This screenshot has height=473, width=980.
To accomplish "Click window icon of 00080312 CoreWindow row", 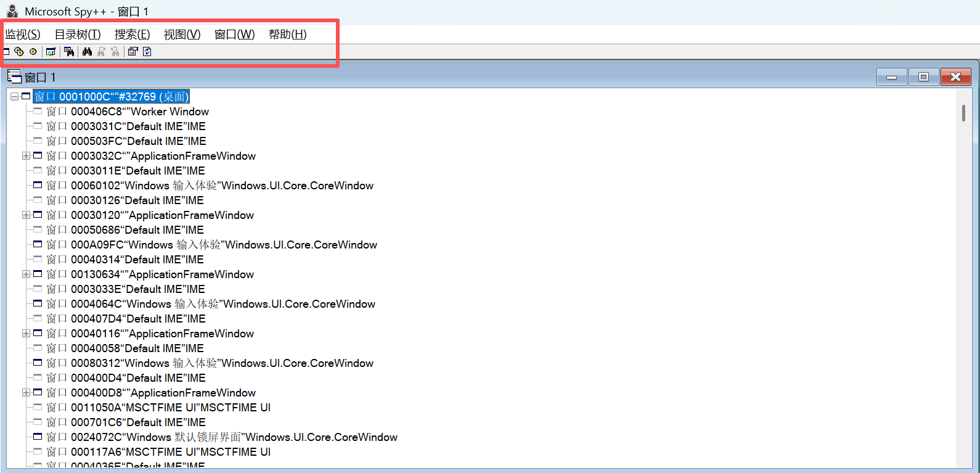I will (38, 363).
